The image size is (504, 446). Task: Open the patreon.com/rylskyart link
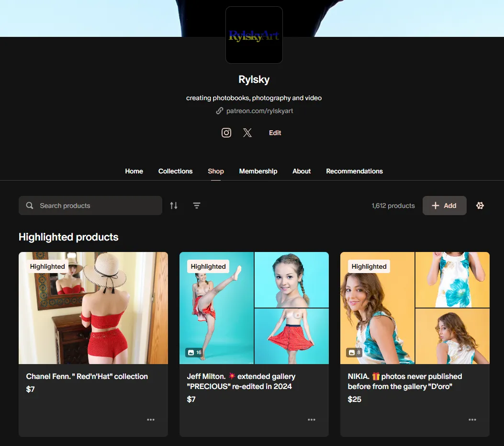(x=259, y=111)
